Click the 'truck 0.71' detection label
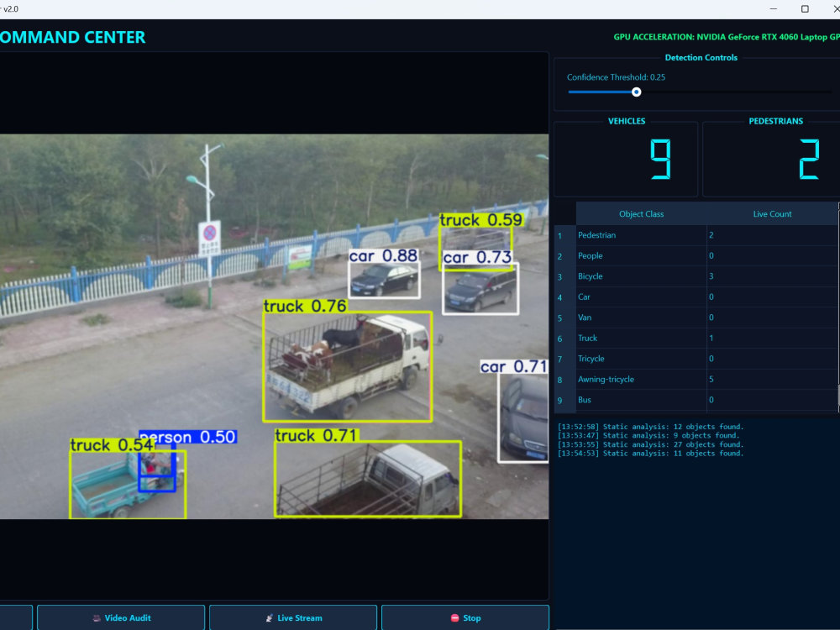This screenshot has width=840, height=630. click(316, 435)
